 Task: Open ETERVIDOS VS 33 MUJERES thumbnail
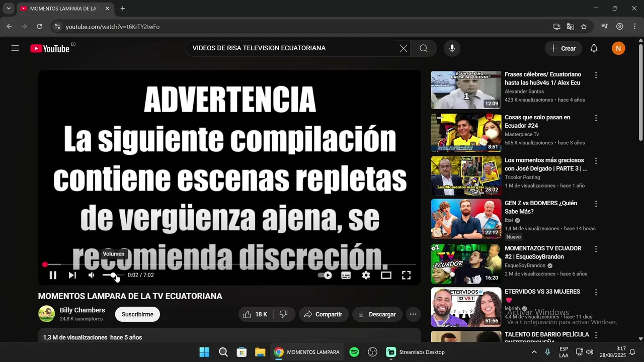(x=466, y=307)
